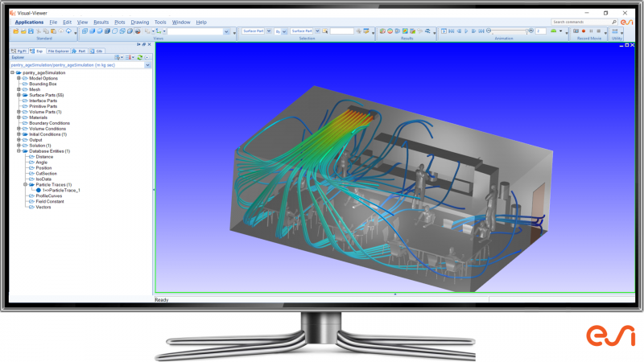The width and height of the screenshot is (644, 362).
Task: Open the Plots menu
Action: click(119, 23)
